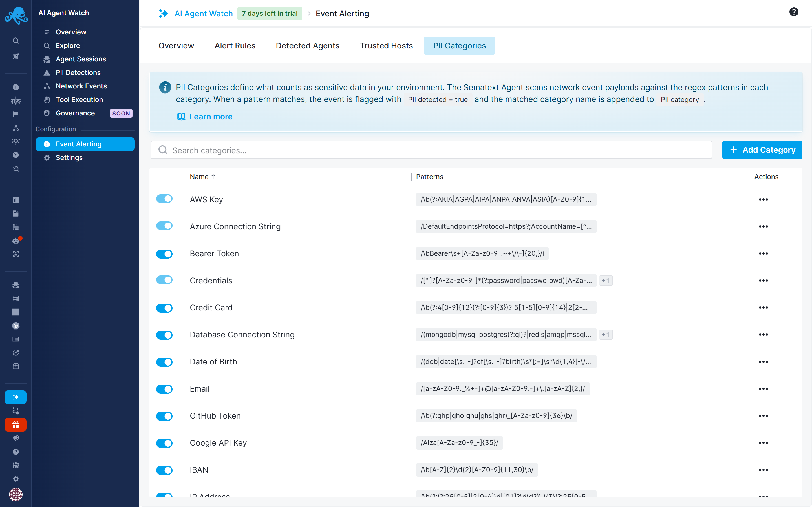Click the rocket icon in left rail
Screen dimensions: 812x507
[x=16, y=56]
